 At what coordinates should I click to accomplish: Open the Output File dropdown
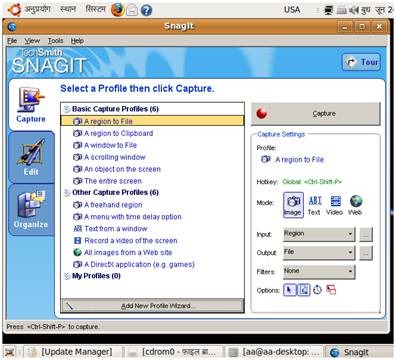[319, 253]
